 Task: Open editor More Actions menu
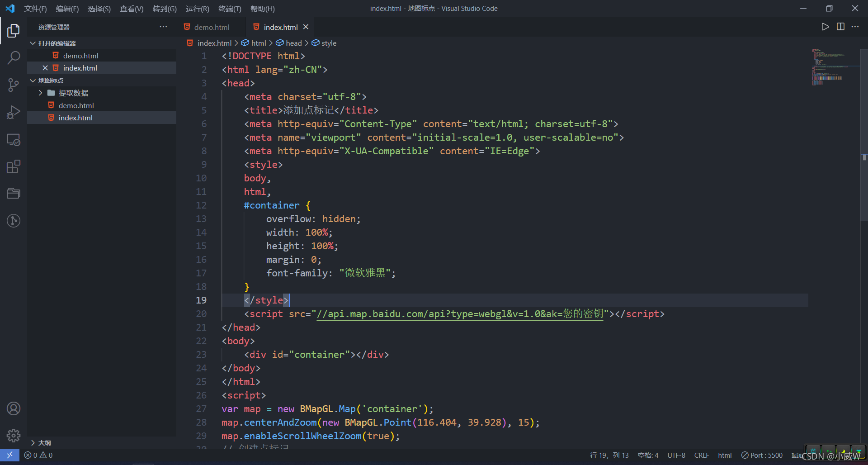pyautogui.click(x=855, y=27)
